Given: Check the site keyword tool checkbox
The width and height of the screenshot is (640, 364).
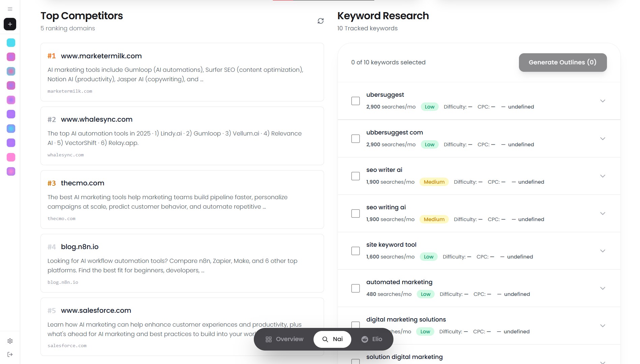Looking at the screenshot, I should click(355, 251).
